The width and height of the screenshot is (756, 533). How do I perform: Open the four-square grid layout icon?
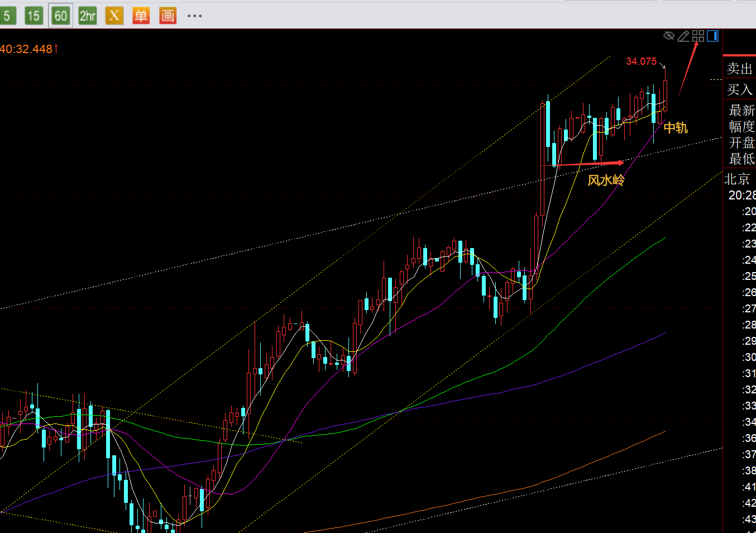[698, 36]
